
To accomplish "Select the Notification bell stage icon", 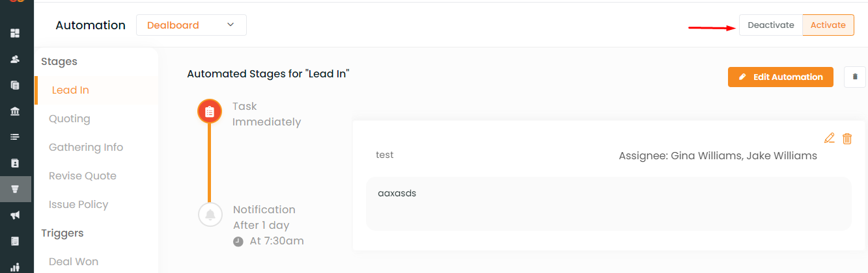I will 210,214.
